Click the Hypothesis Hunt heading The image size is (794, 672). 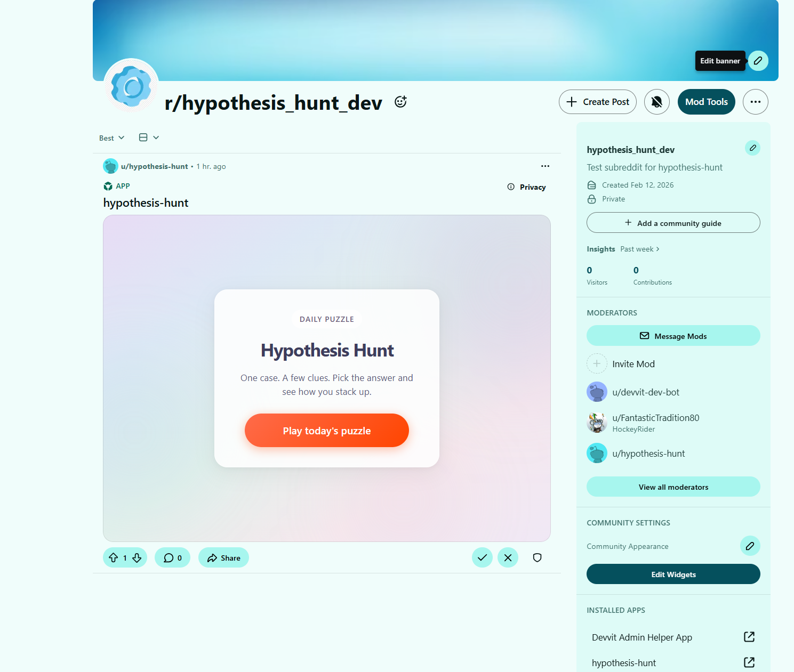327,350
